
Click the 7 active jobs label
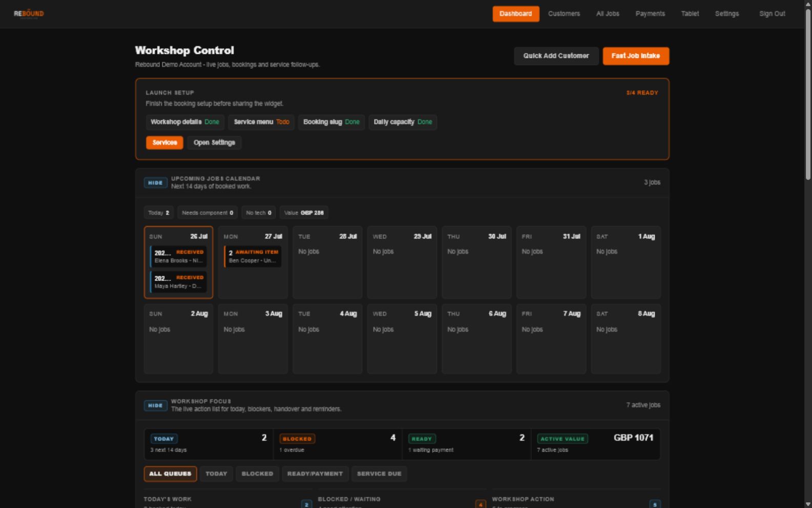point(643,405)
